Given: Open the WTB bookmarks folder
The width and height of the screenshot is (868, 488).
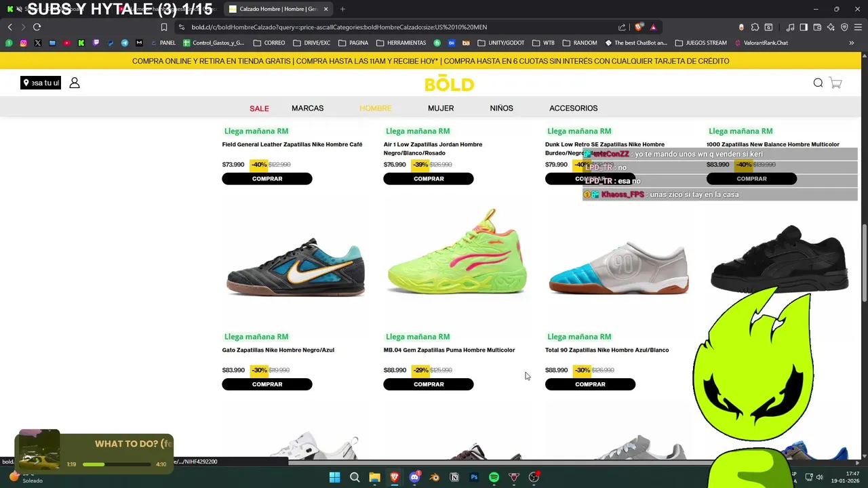Looking at the screenshot, I should [543, 43].
